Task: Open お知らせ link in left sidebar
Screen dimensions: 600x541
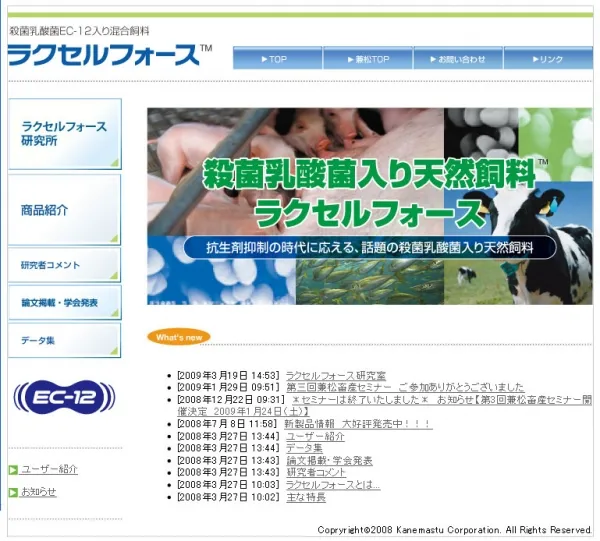Action: tap(38, 492)
